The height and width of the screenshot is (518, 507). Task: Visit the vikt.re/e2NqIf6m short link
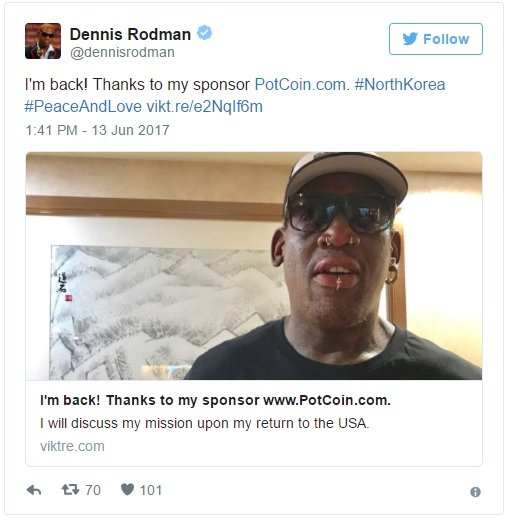click(x=205, y=107)
